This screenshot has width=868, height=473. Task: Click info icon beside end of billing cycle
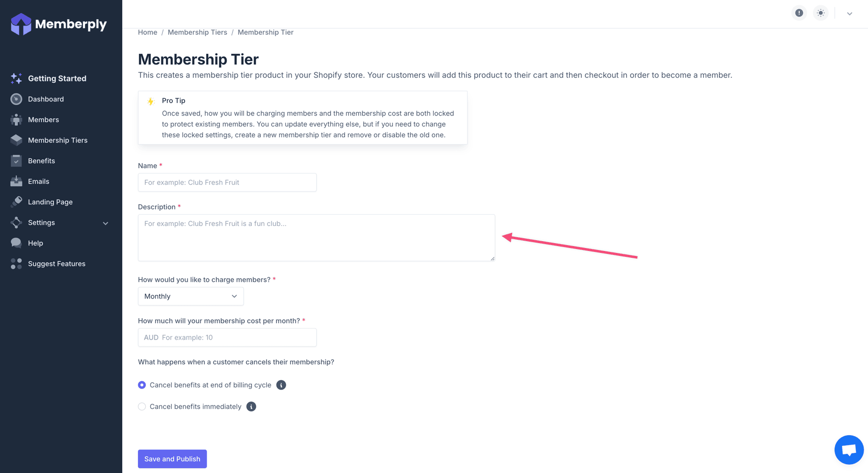tap(281, 385)
